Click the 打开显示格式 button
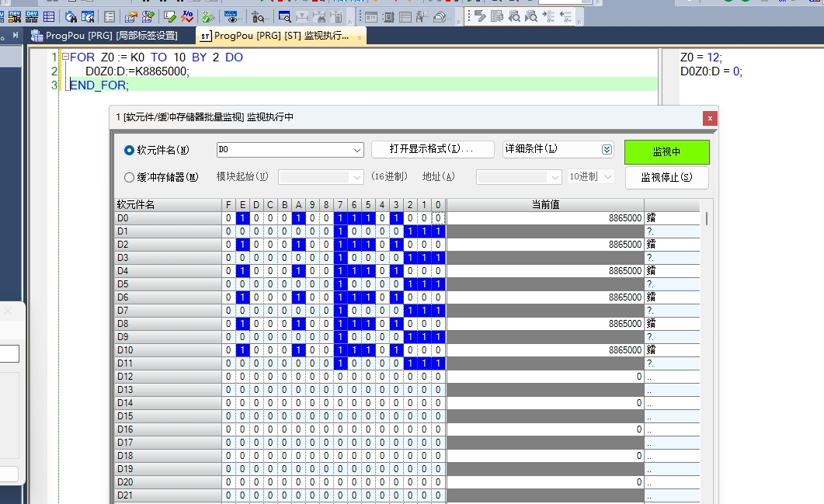Screen dimensions: 824x504 tap(433, 149)
